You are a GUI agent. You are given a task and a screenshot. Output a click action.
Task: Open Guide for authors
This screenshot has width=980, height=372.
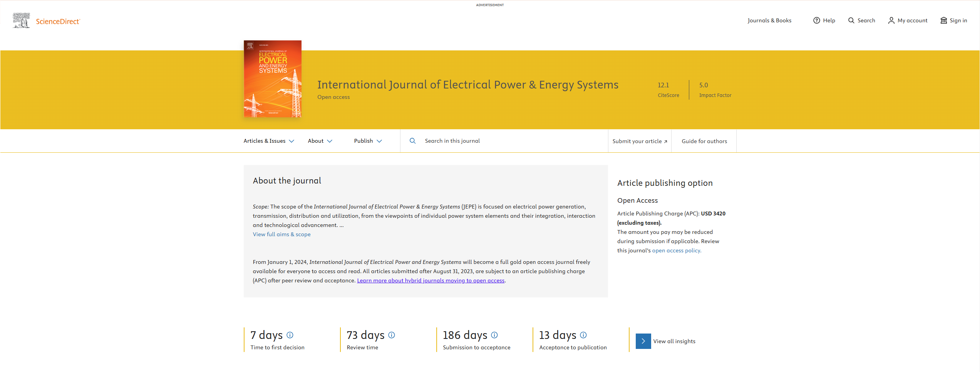pos(704,141)
